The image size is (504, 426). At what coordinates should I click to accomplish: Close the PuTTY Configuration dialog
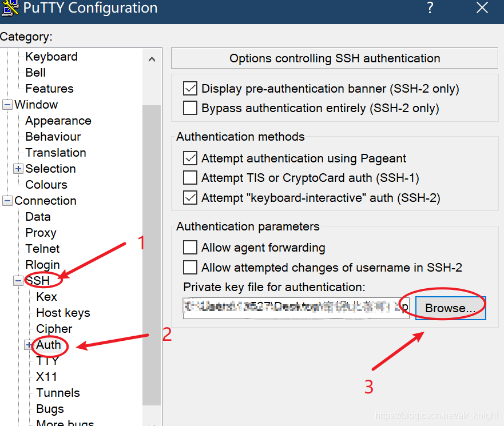click(482, 7)
